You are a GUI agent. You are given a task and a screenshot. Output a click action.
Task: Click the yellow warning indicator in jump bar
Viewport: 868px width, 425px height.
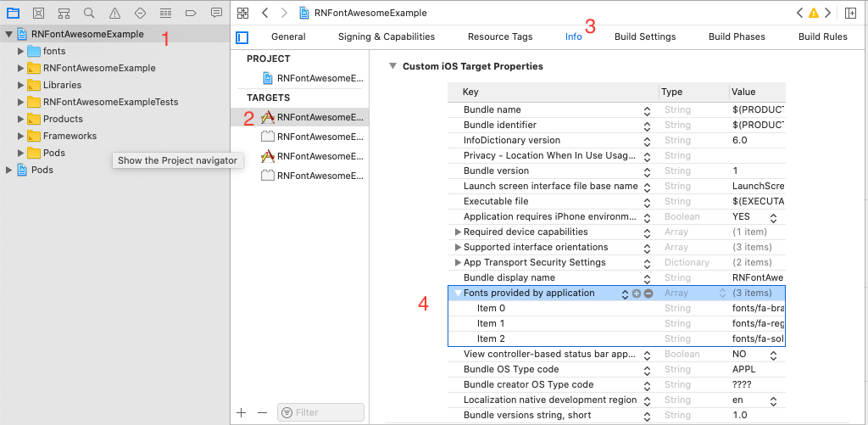(x=814, y=13)
